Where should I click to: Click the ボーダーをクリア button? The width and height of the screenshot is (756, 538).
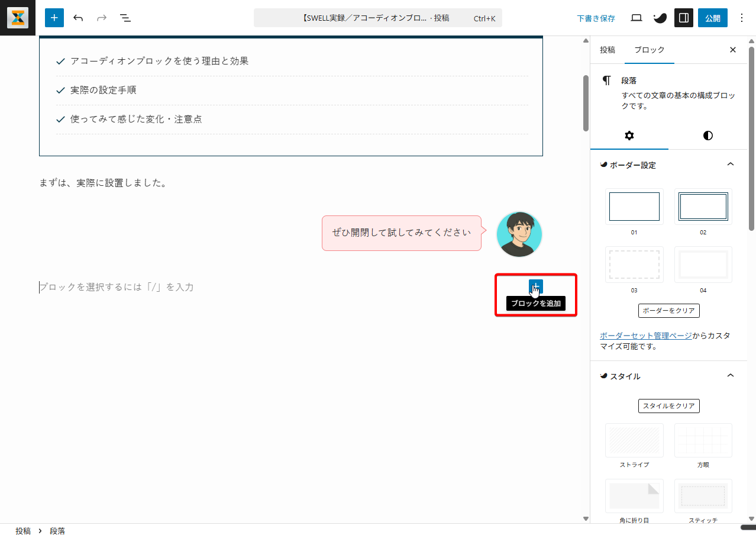(668, 311)
